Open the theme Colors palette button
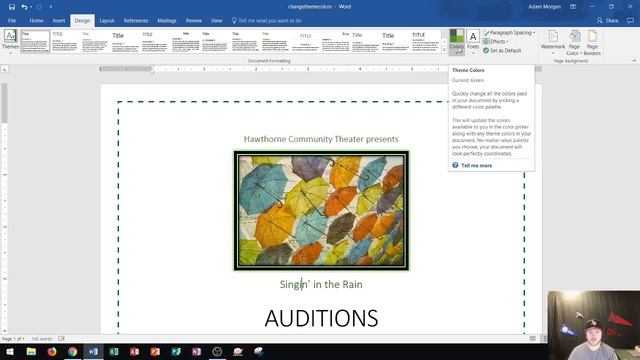Viewport: 640px width, 360px height. pos(457,41)
